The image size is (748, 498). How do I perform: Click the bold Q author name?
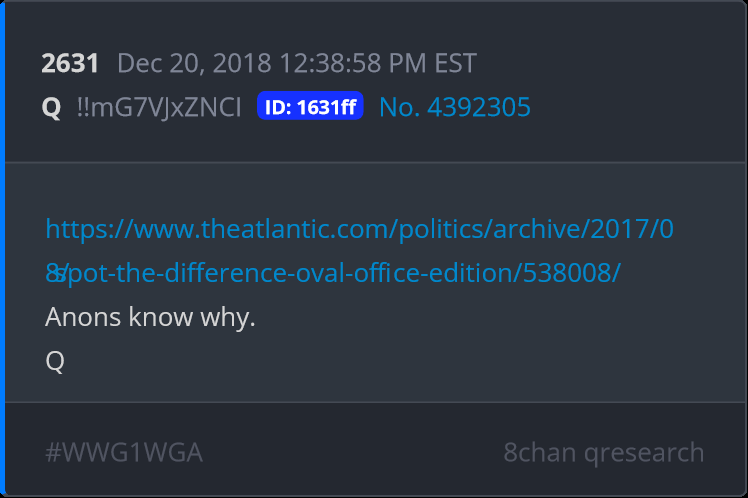(52, 107)
